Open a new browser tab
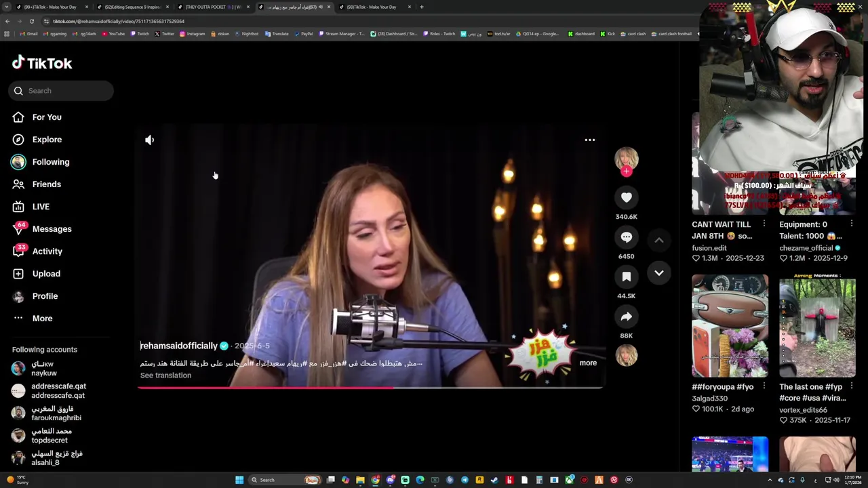The height and width of the screenshot is (488, 868). tap(422, 7)
